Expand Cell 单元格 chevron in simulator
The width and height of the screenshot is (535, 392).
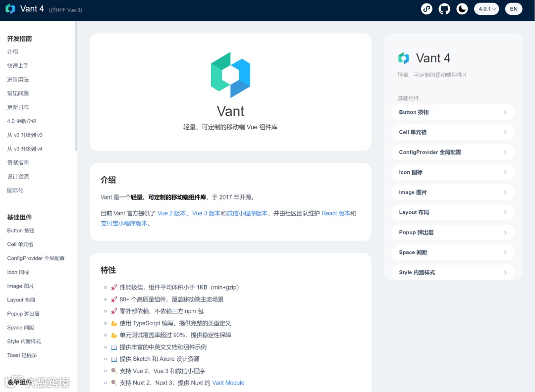(x=505, y=132)
